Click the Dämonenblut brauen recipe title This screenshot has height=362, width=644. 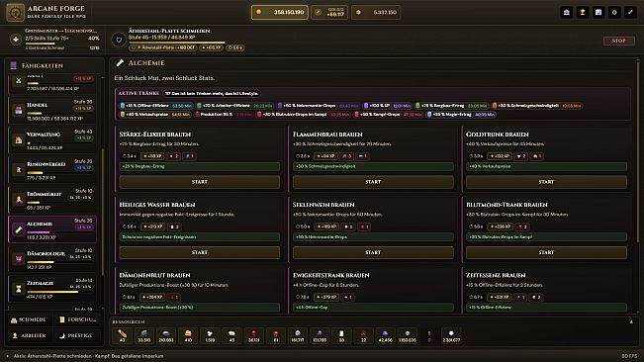pyautogui.click(x=155, y=275)
